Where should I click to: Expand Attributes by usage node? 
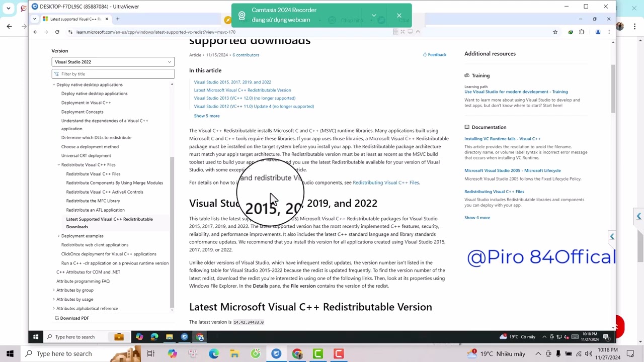tap(54, 299)
